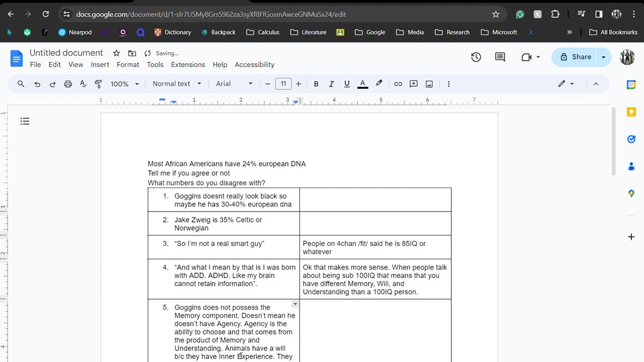Image resolution: width=644 pixels, height=362 pixels.
Task: Decrease the font size
Action: (x=268, y=84)
